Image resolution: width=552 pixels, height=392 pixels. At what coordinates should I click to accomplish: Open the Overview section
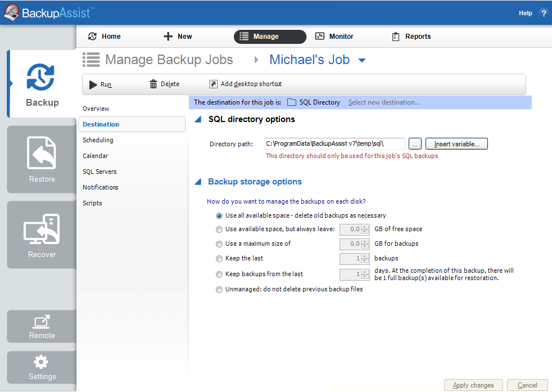[96, 109]
